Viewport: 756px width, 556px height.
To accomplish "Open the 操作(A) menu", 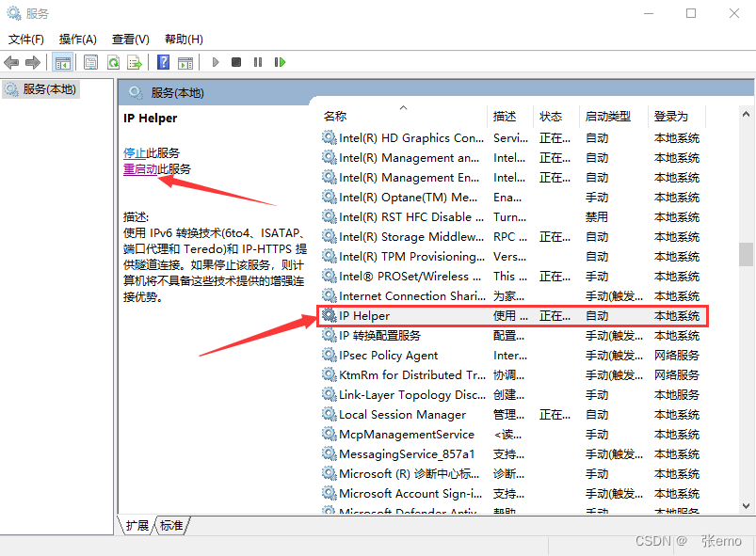I will [x=77, y=39].
